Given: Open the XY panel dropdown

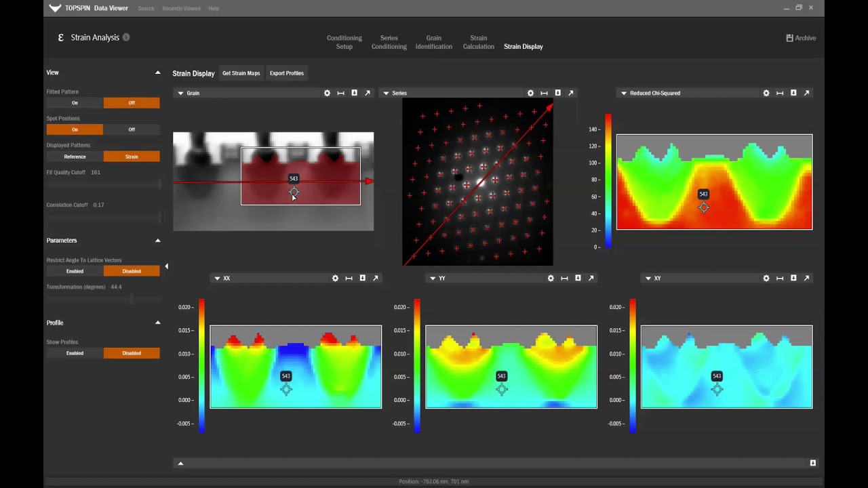Looking at the screenshot, I should (x=648, y=278).
